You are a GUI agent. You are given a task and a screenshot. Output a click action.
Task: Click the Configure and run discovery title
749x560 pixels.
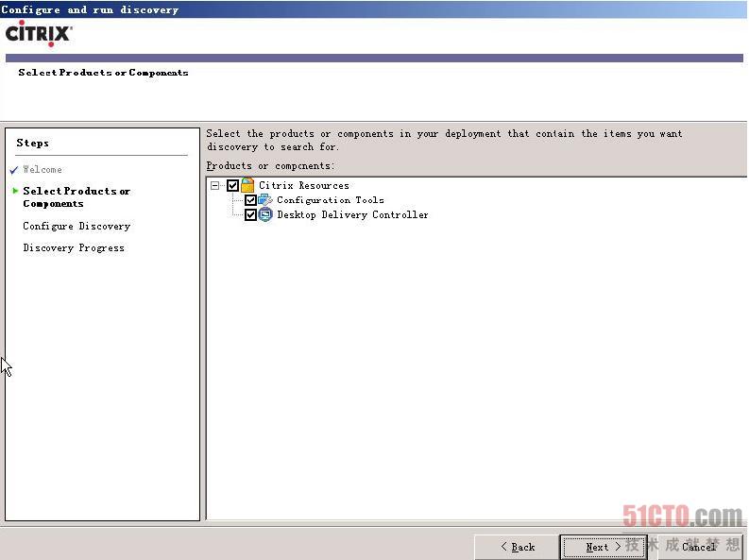(90, 9)
